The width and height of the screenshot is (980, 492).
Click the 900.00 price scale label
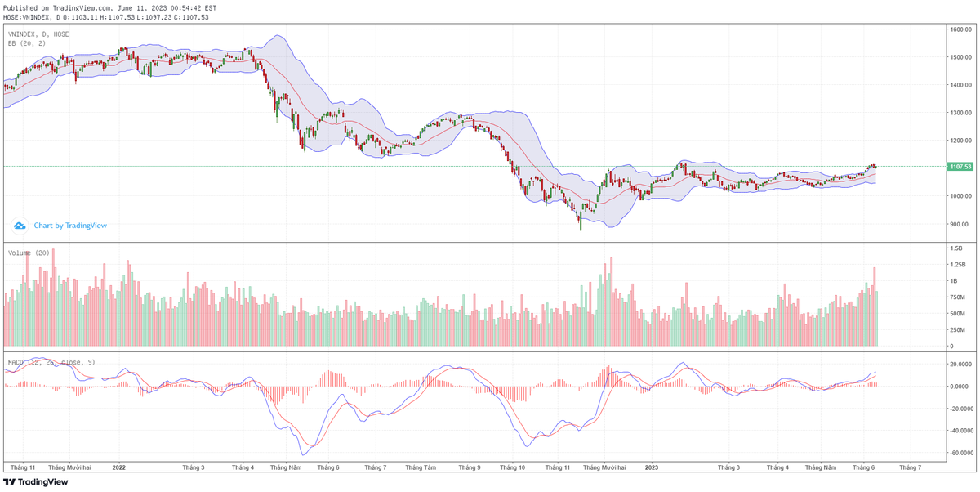[959, 224]
